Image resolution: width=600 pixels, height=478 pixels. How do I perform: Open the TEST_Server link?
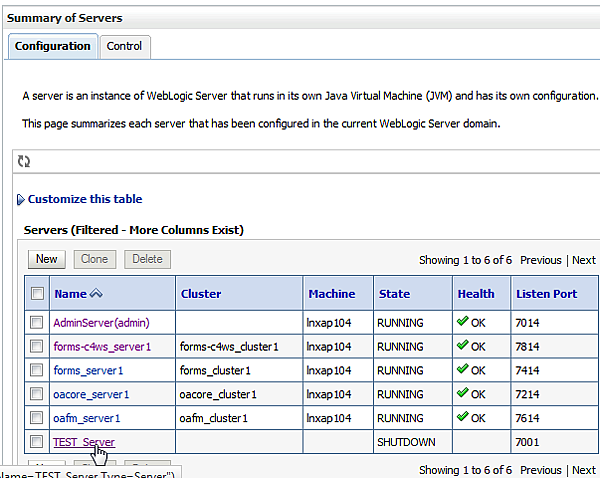click(84, 442)
